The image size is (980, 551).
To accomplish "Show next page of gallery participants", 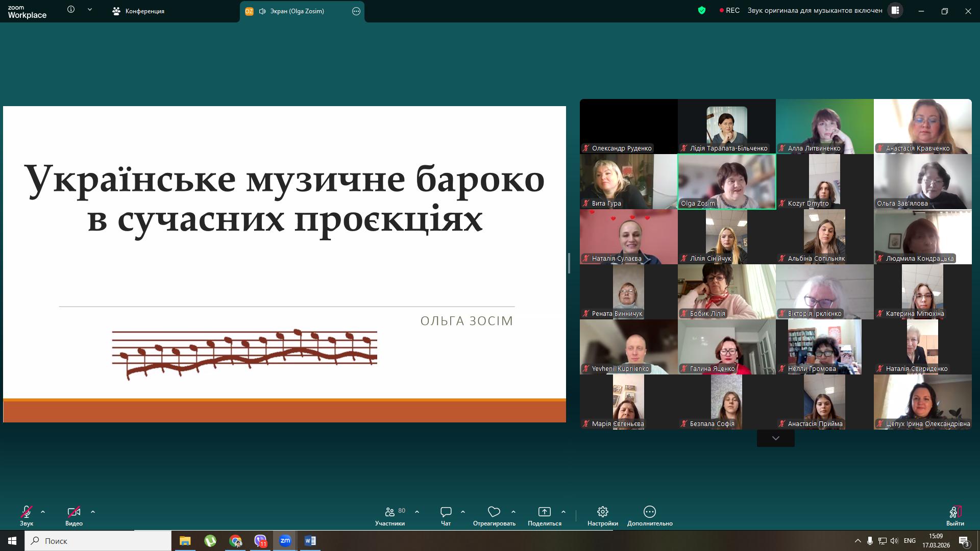I will pos(775,438).
